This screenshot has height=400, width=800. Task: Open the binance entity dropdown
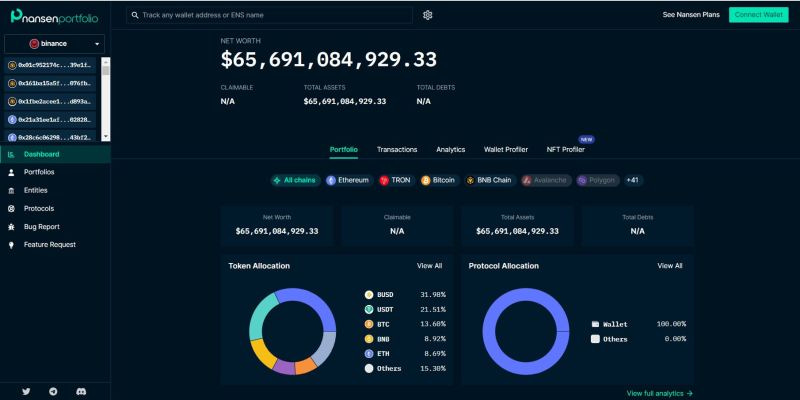pos(54,44)
